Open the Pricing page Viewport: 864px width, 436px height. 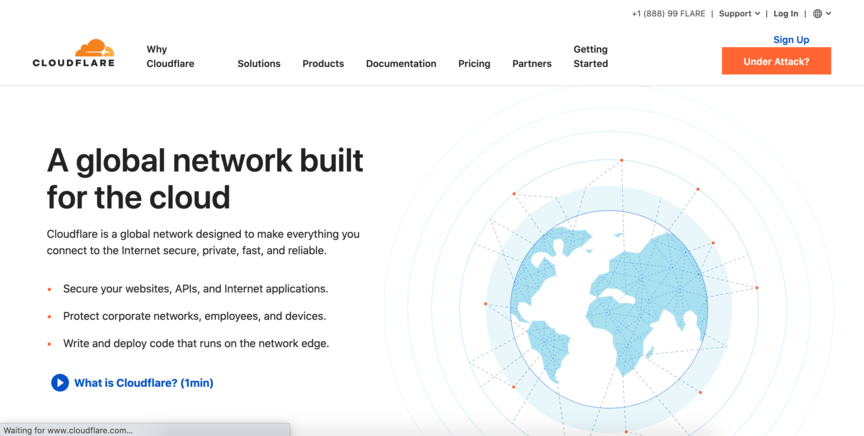[x=474, y=63]
